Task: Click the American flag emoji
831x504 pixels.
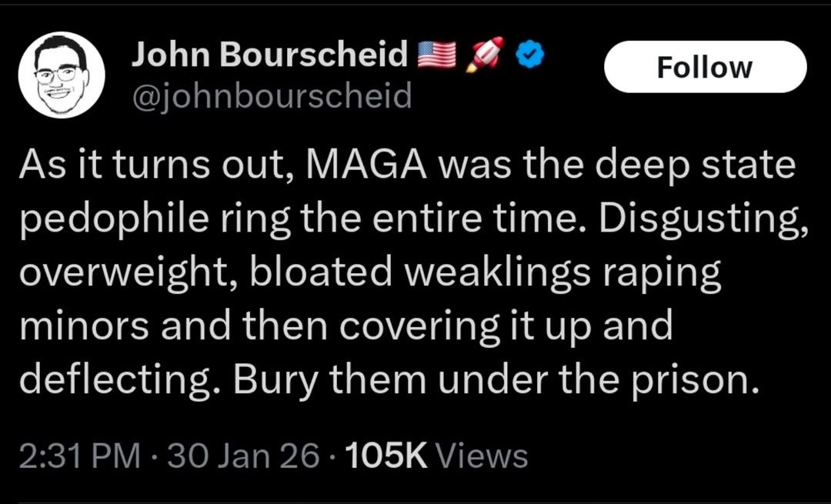Action: pos(438,54)
